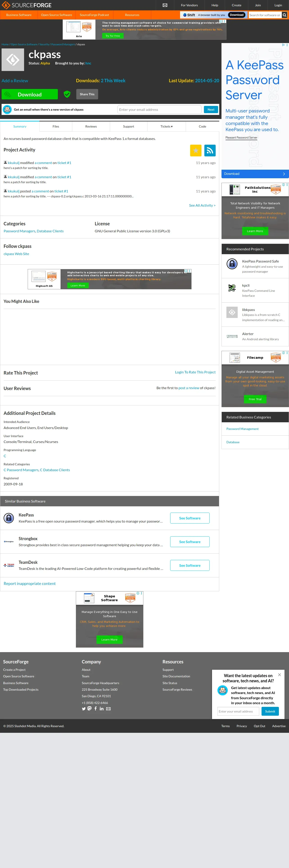Open See All Activity link
The width and height of the screenshot is (289, 868).
[x=202, y=205]
